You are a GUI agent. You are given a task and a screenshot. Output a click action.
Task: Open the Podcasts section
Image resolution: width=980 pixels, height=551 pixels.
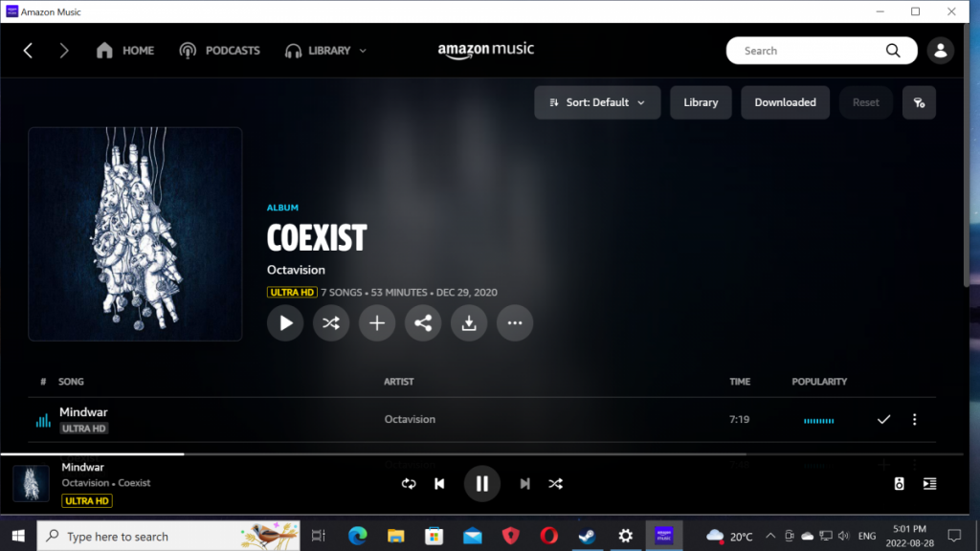pyautogui.click(x=219, y=51)
